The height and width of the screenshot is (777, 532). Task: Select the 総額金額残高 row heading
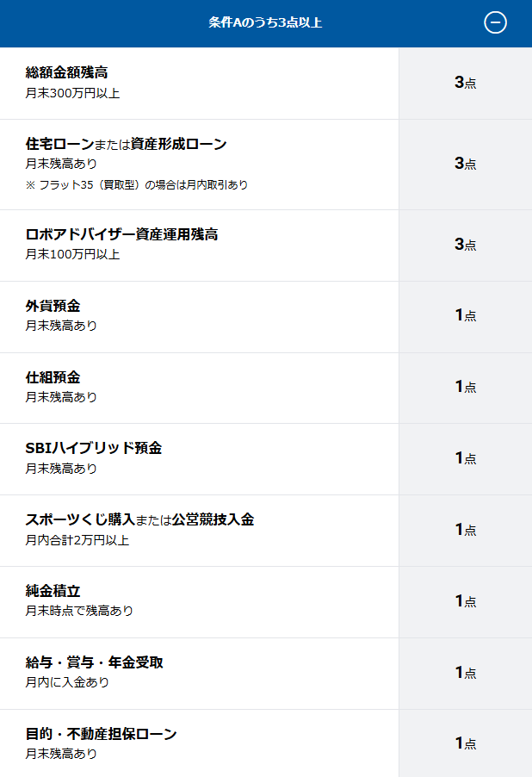(x=67, y=73)
